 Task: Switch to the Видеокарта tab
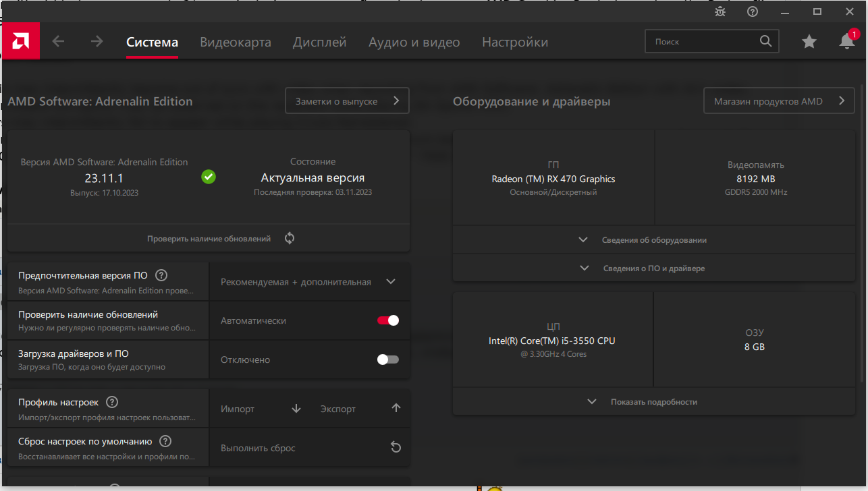(x=236, y=42)
